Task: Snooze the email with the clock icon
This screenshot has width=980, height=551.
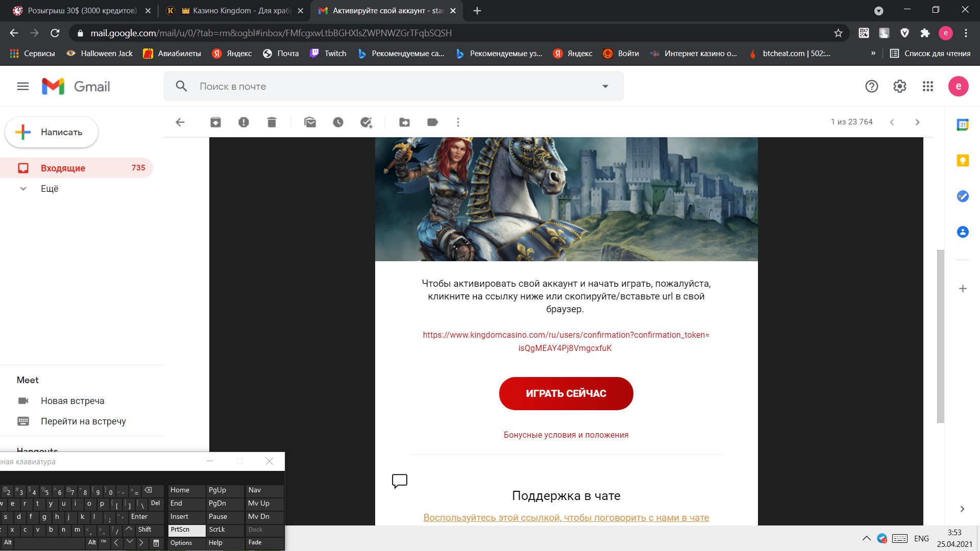Action: [x=338, y=122]
